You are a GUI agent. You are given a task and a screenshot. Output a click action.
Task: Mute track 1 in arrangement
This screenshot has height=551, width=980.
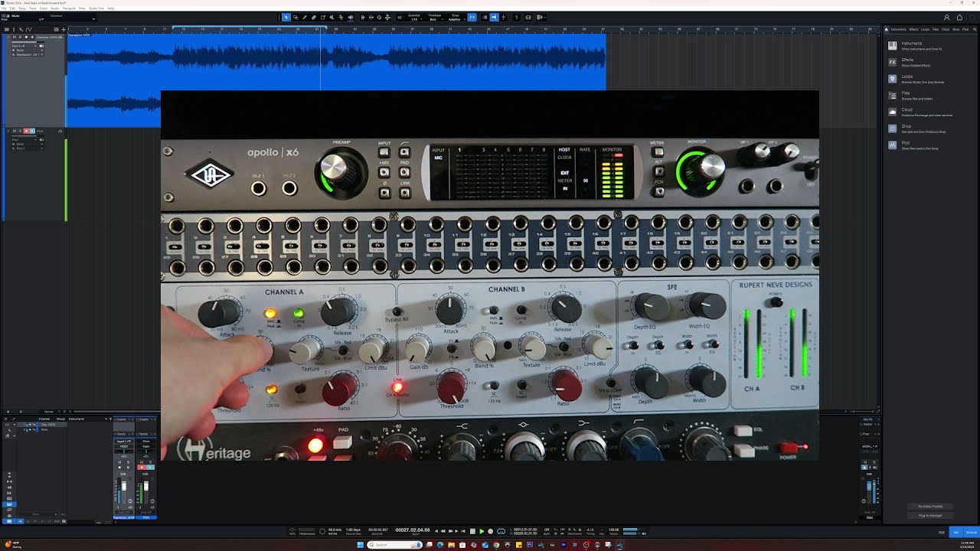15,37
